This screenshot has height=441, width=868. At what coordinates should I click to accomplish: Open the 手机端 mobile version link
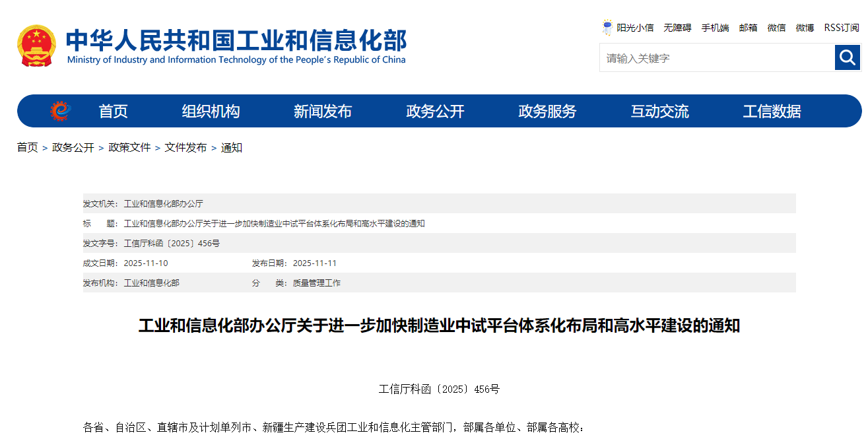click(715, 28)
